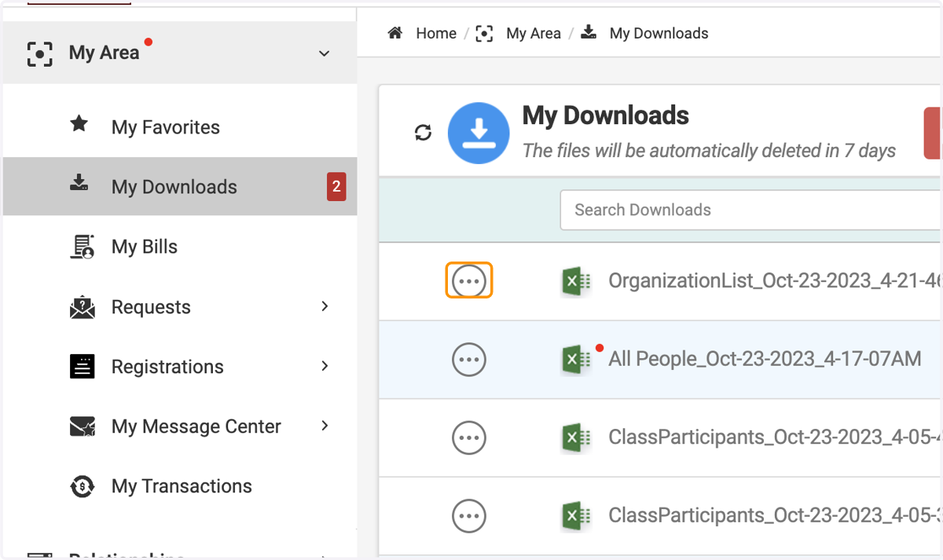
Task: Click Excel icon of ClassParticipants 4-05-3 file
Action: [x=576, y=517]
